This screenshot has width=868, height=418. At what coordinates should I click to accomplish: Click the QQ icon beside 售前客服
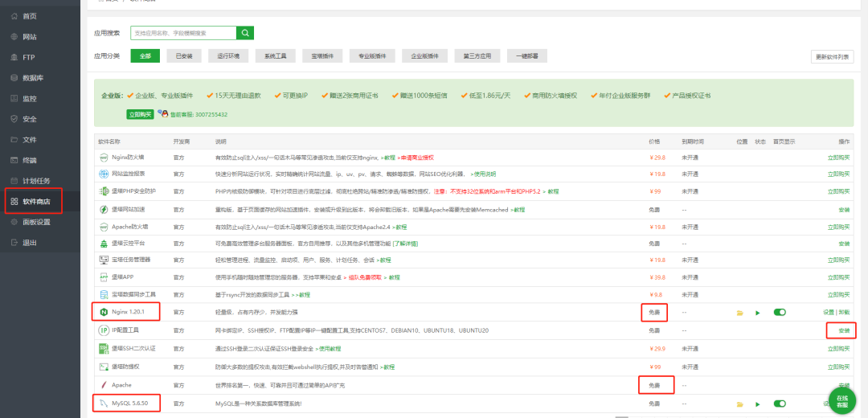(x=162, y=113)
